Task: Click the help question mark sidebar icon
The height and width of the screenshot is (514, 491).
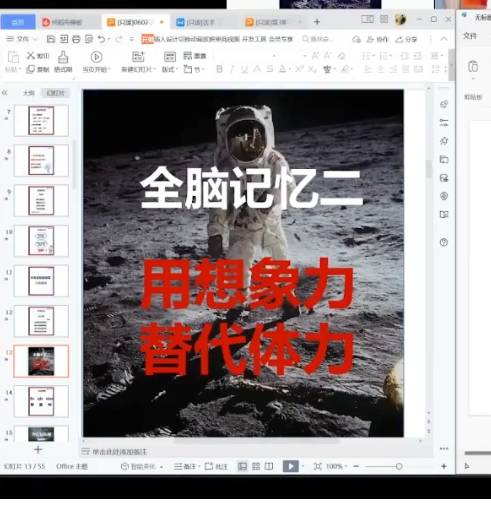Action: click(x=444, y=242)
